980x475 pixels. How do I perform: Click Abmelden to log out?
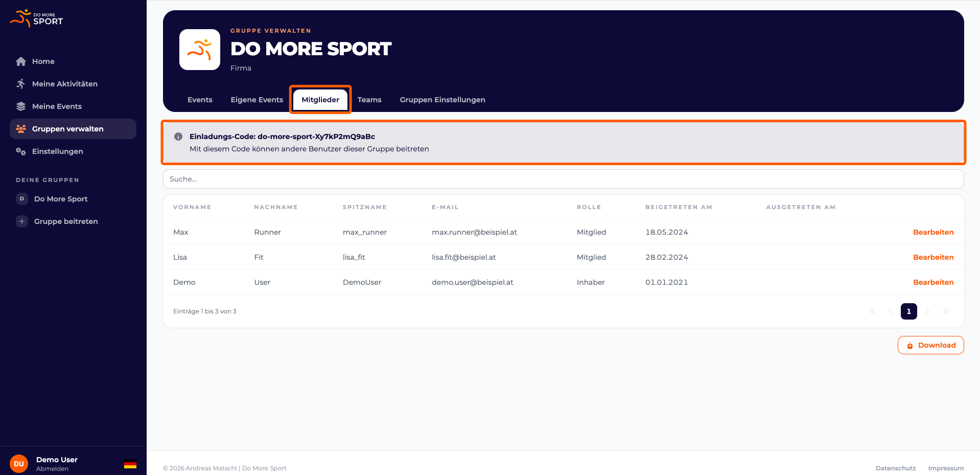52,469
